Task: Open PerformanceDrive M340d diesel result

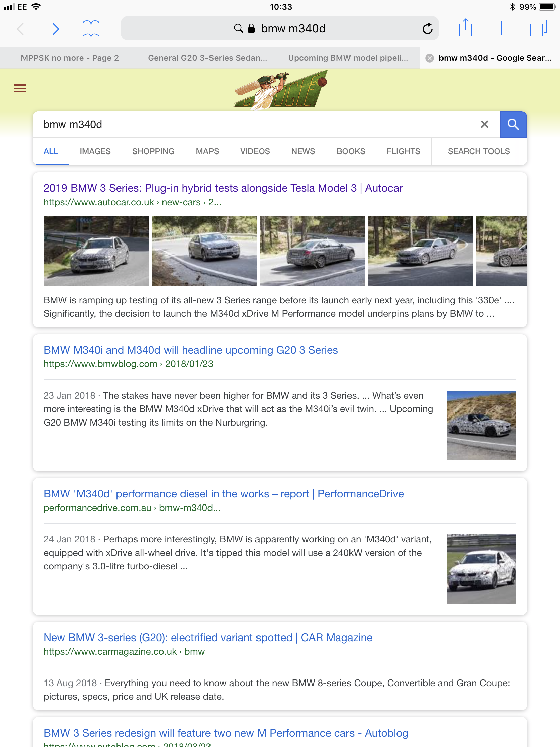Action: (x=224, y=494)
